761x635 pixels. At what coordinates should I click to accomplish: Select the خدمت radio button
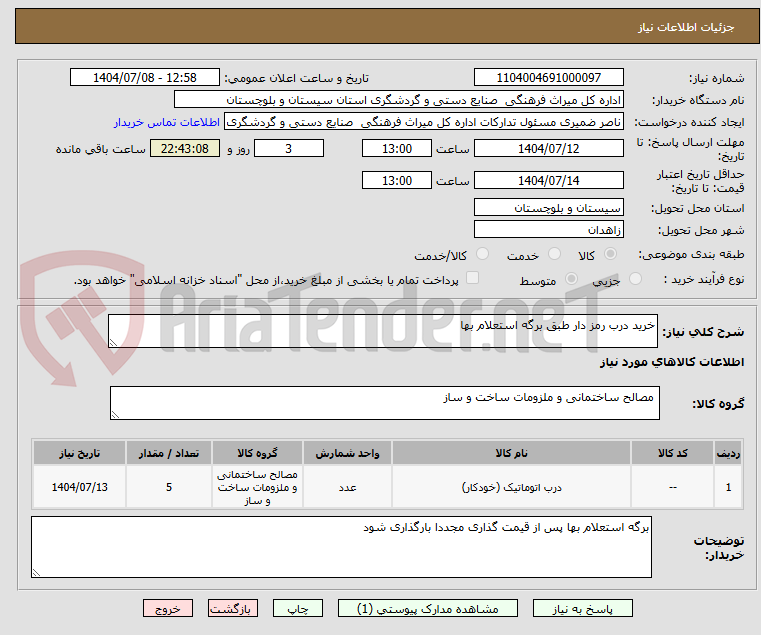click(x=554, y=254)
